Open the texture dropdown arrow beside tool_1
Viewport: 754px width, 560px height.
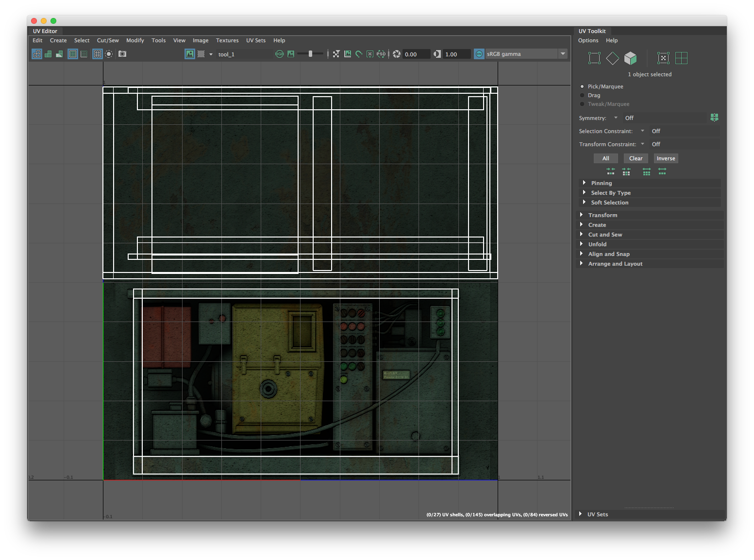(211, 54)
